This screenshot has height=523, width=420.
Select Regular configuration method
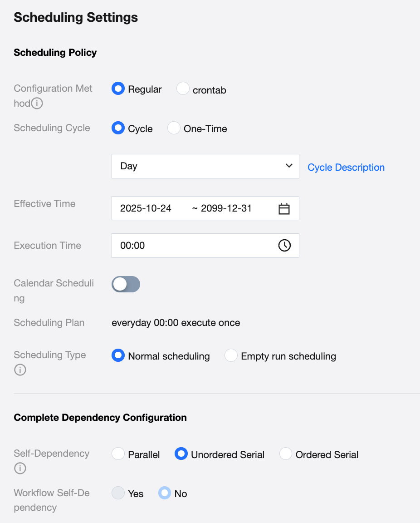click(118, 89)
